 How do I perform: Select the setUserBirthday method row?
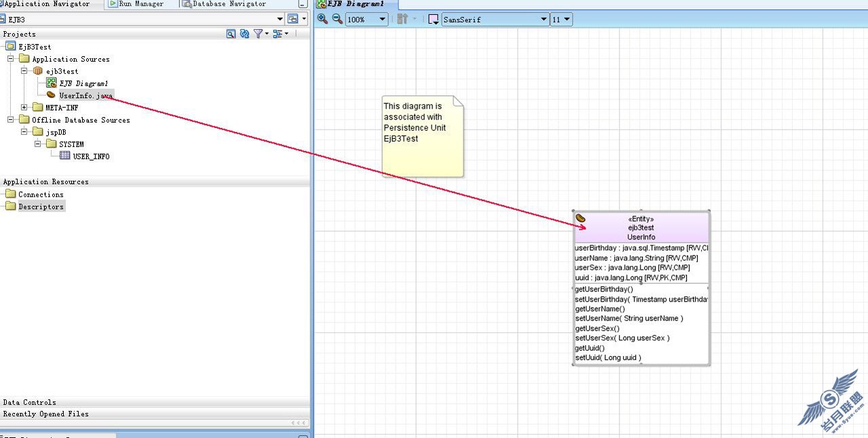point(641,299)
